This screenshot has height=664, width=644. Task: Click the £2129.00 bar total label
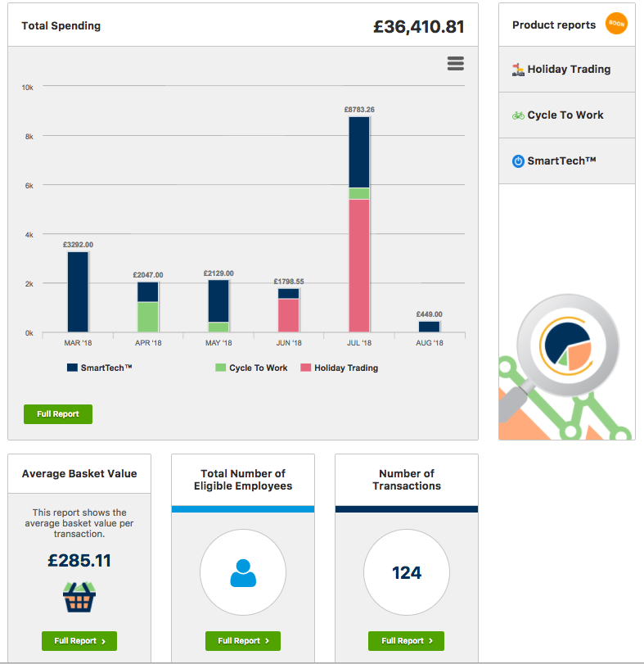click(218, 273)
